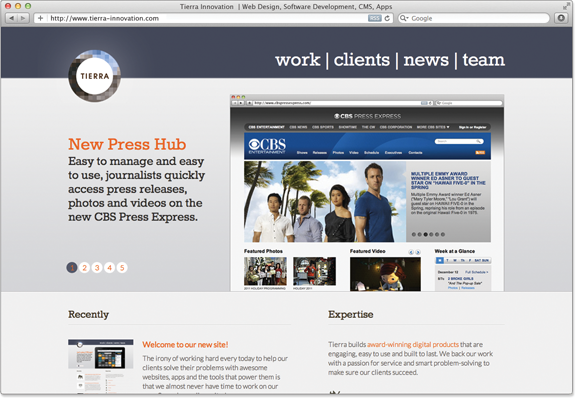Click the second Featured Photos thumbnail

314,271
